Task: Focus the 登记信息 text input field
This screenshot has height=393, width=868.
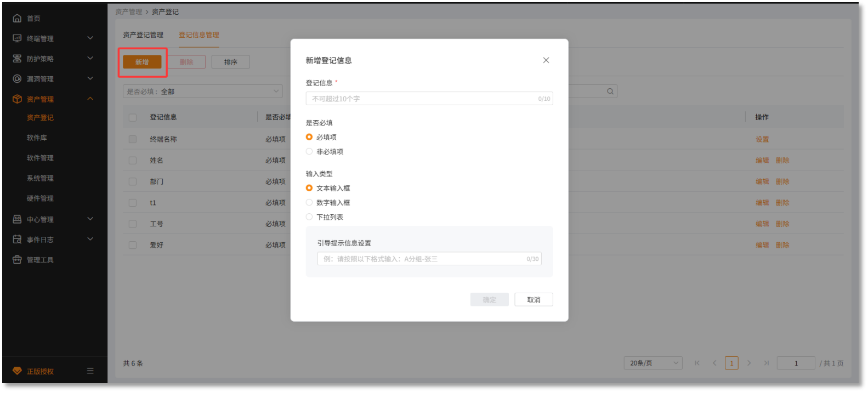Action: tap(429, 99)
